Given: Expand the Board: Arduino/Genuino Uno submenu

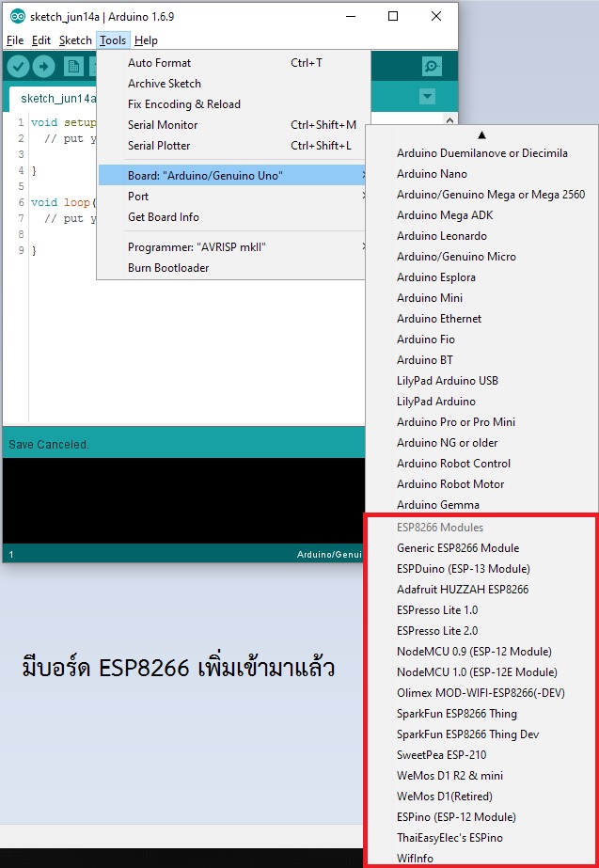Looking at the screenshot, I should click(x=231, y=176).
